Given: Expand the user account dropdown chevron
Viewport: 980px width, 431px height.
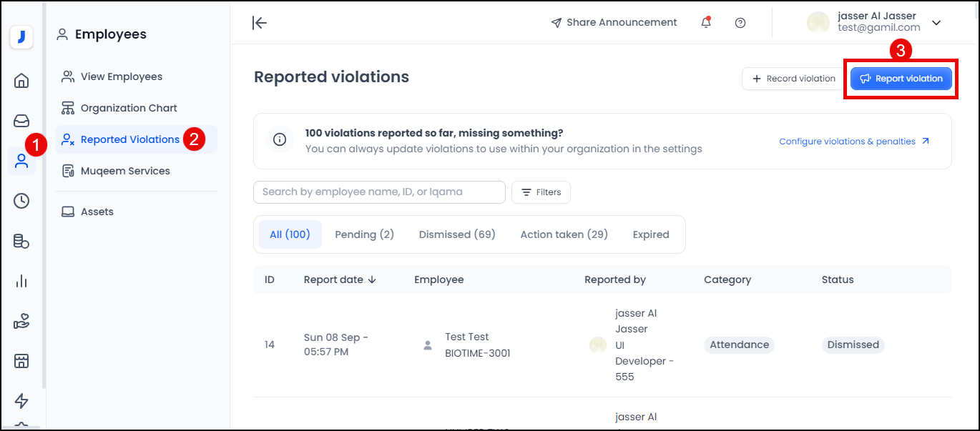Looking at the screenshot, I should click(936, 23).
